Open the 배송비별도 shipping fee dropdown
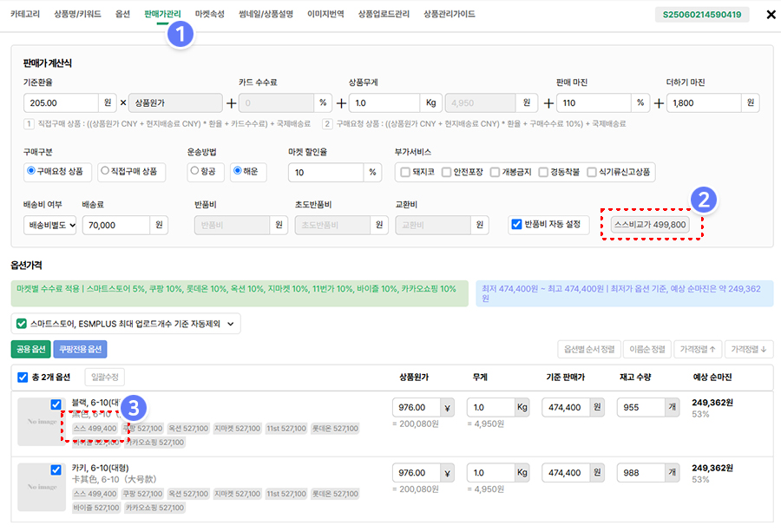Screen dimensions: 781x532 tap(50, 225)
